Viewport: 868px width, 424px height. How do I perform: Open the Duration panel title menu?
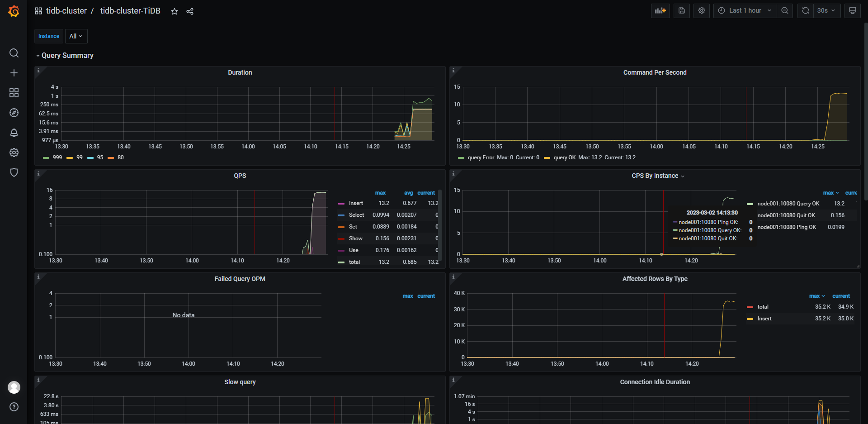pyautogui.click(x=240, y=72)
